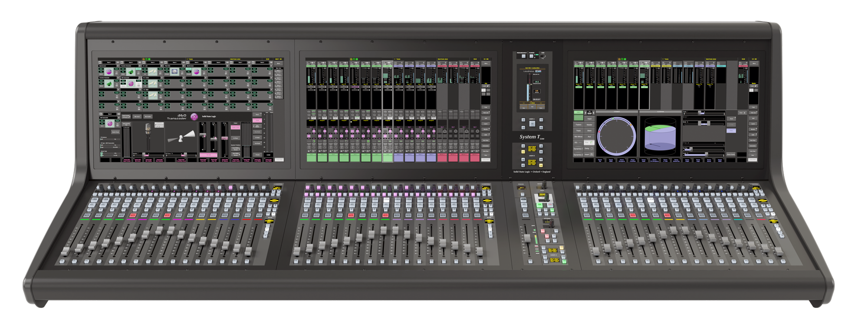Click the 3D cylinder elevation panner display
868x334 pixels.
coord(660,136)
